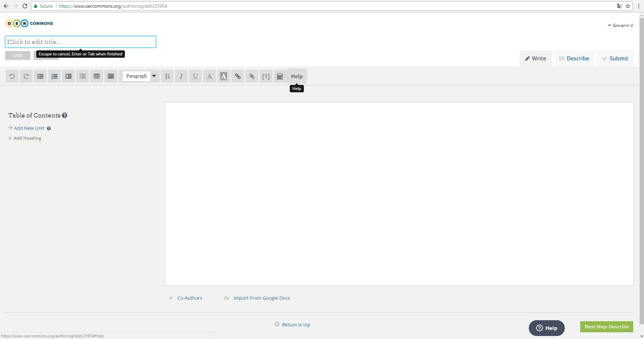Click Co-Authors link
This screenshot has width=644, height=339.
[190, 298]
